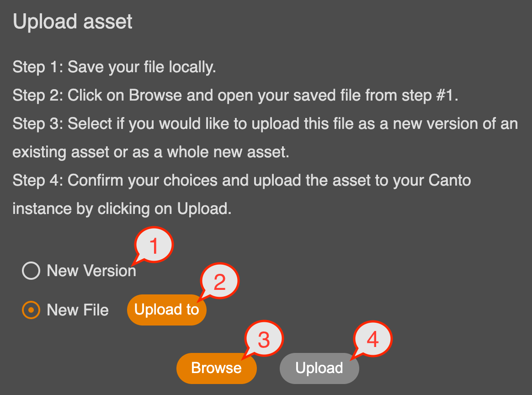Viewport: 532px width, 395px height.
Task: Select the New Version radio button
Action: 31,271
